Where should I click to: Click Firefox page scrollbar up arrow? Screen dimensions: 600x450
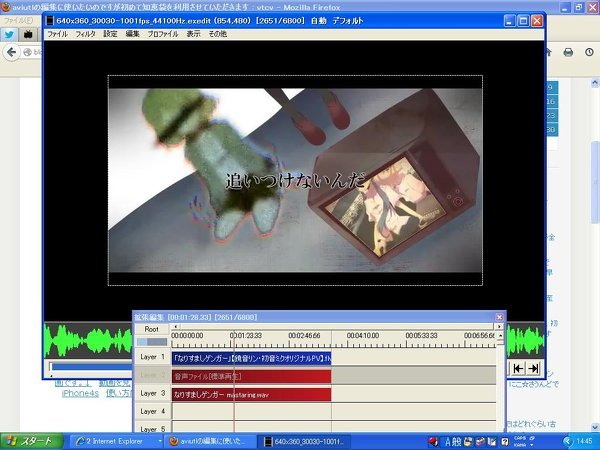point(595,83)
